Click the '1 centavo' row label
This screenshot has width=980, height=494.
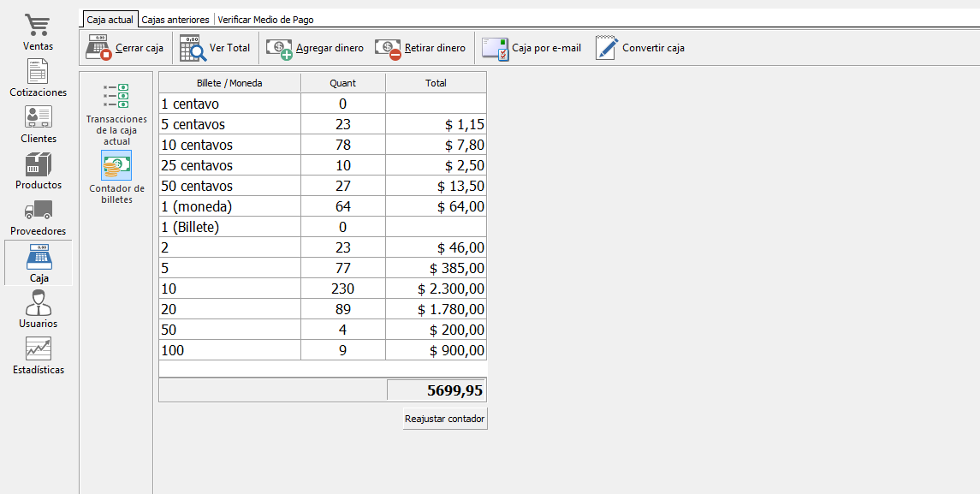point(190,104)
